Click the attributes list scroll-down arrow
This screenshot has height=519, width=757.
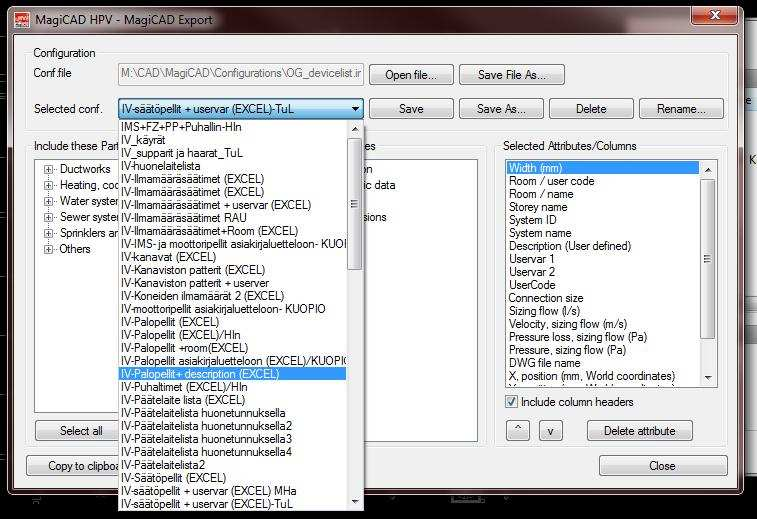708,378
